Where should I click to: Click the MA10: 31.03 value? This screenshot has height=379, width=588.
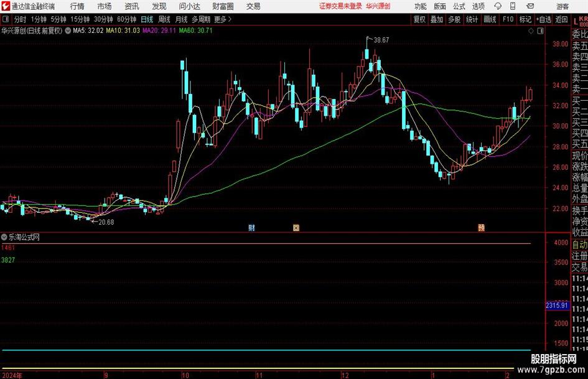click(x=123, y=30)
